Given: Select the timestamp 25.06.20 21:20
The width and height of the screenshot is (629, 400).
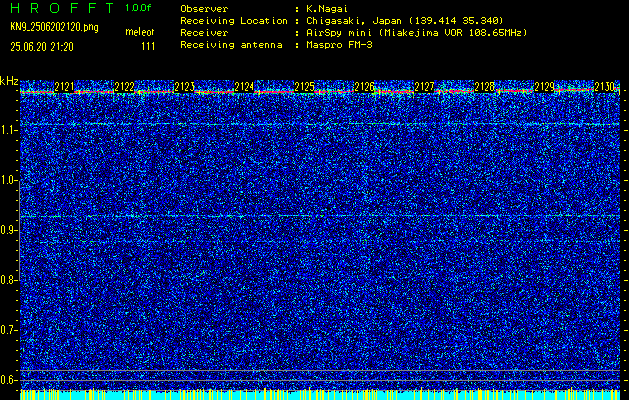Looking at the screenshot, I should pos(42,47).
